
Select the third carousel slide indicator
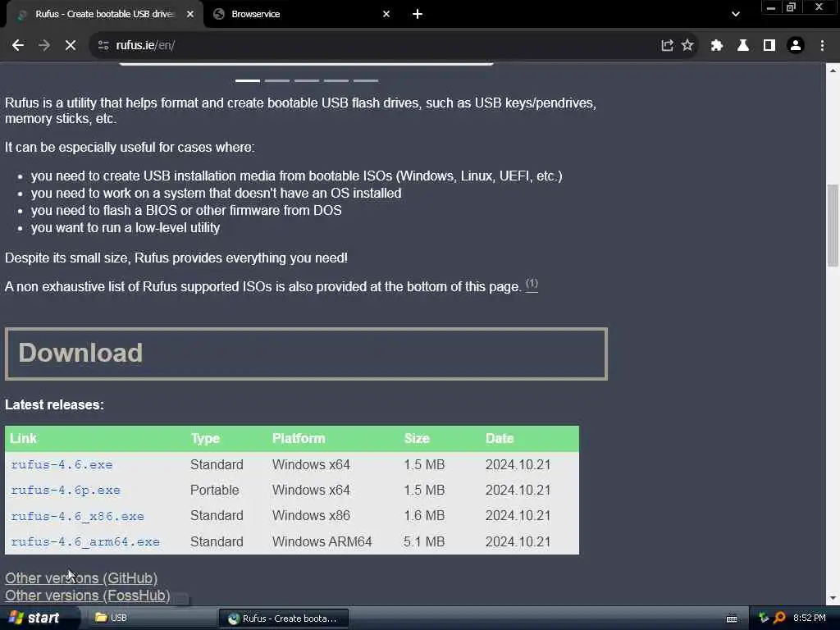tap(307, 80)
